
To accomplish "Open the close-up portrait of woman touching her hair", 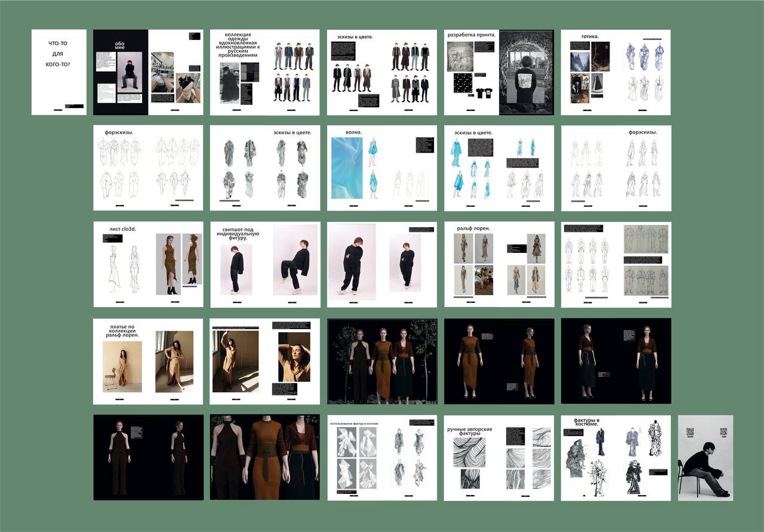I will [294, 357].
